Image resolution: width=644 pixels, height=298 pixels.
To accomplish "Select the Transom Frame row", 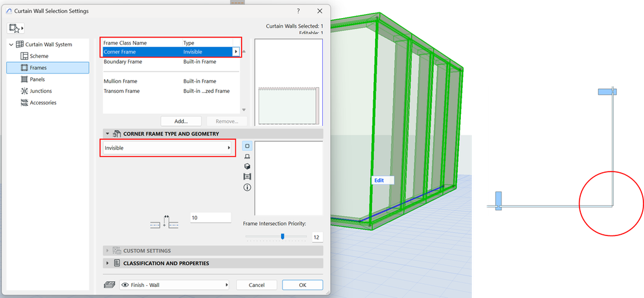I will (171, 91).
